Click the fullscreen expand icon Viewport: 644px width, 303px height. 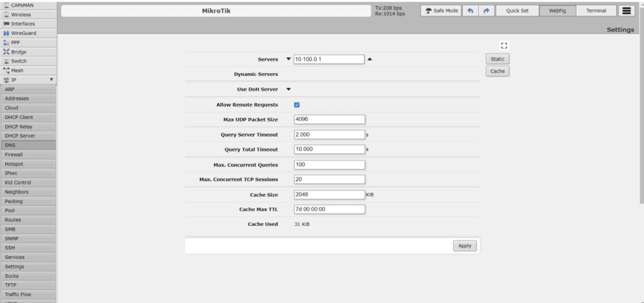[x=504, y=46]
